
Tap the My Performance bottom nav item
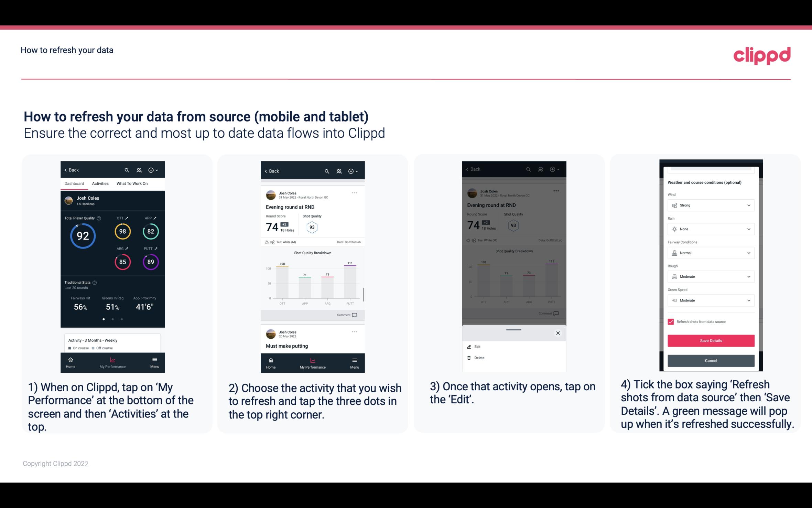112,363
